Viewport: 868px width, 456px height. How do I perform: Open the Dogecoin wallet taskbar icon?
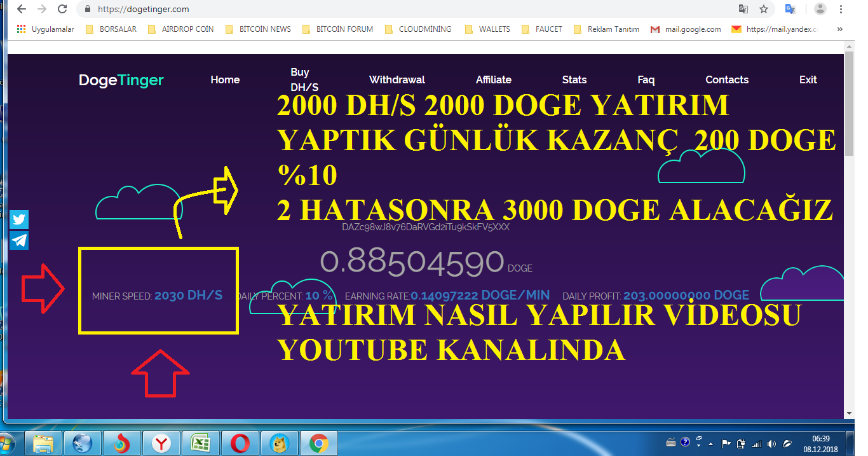point(279,443)
